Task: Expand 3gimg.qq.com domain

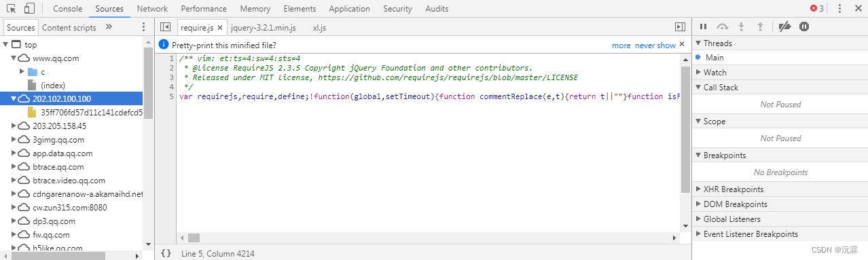Action: [x=14, y=140]
